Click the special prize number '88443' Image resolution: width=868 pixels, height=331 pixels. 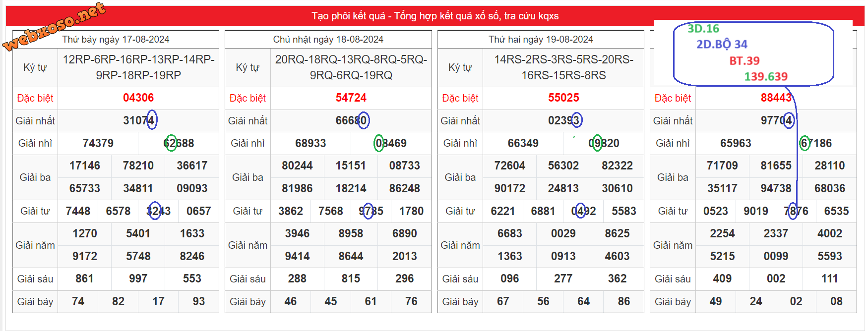click(776, 98)
